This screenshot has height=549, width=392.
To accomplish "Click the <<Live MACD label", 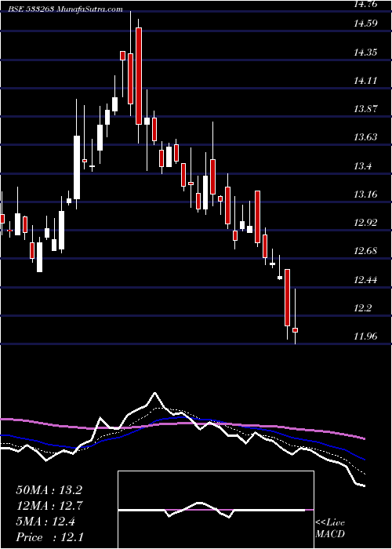I will click(x=330, y=529).
